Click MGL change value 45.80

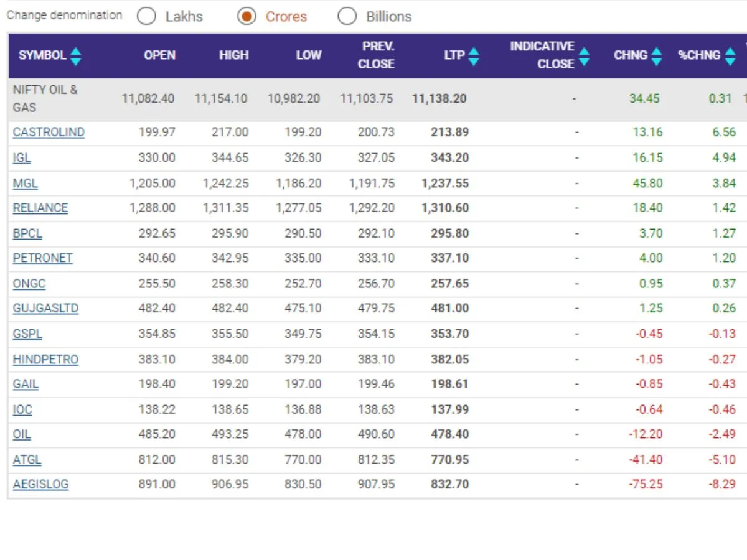[648, 184]
